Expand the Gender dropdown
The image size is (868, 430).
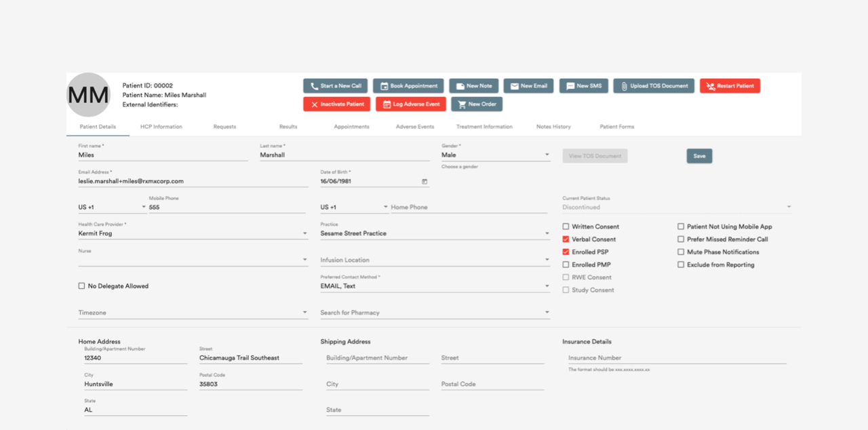[547, 155]
